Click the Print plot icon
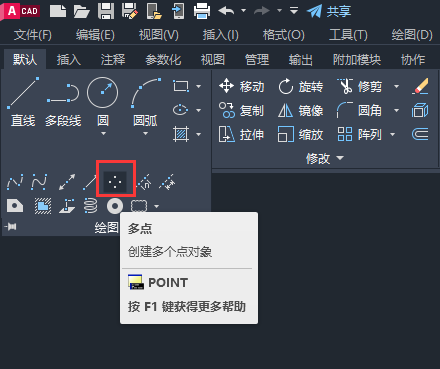Viewport: 440px width, 369px height. [x=202, y=11]
